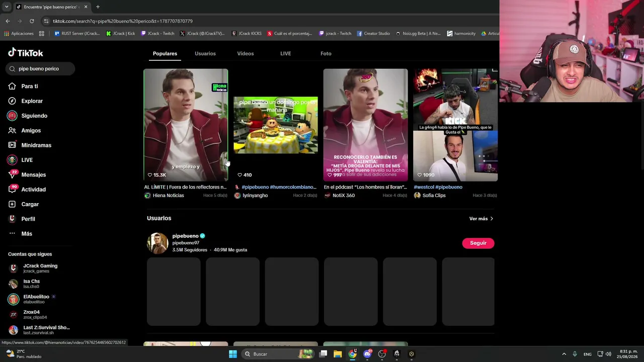Image resolution: width=644 pixels, height=362 pixels.
Task: Click the Windows taskbar Buscar search box
Action: [x=277, y=354]
